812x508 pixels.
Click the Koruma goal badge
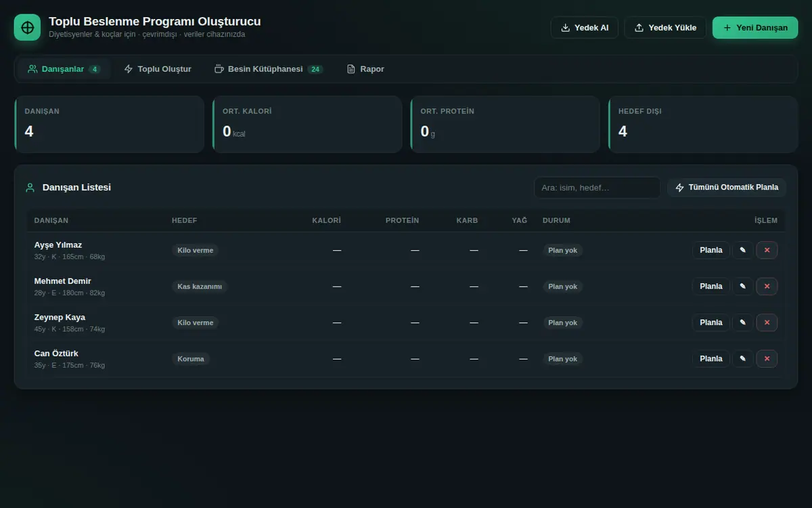point(191,359)
